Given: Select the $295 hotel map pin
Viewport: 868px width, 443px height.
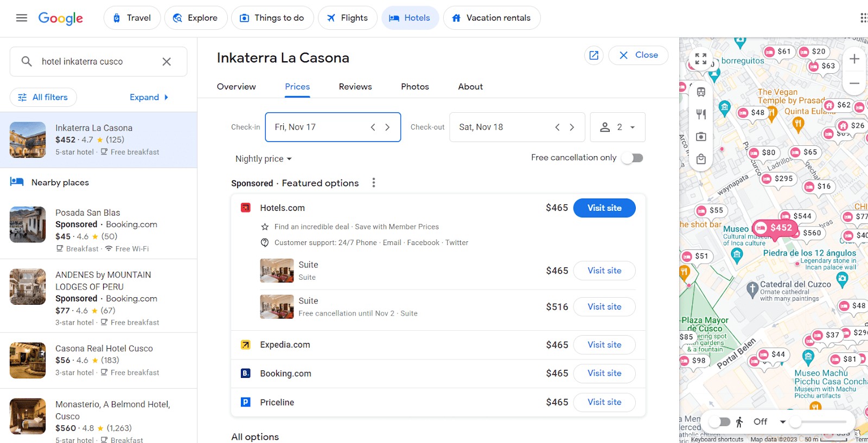Looking at the screenshot, I should (778, 178).
